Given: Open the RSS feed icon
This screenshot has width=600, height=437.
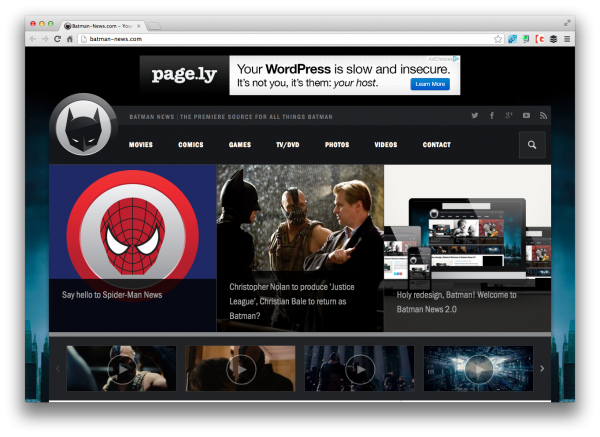Looking at the screenshot, I should (x=543, y=116).
